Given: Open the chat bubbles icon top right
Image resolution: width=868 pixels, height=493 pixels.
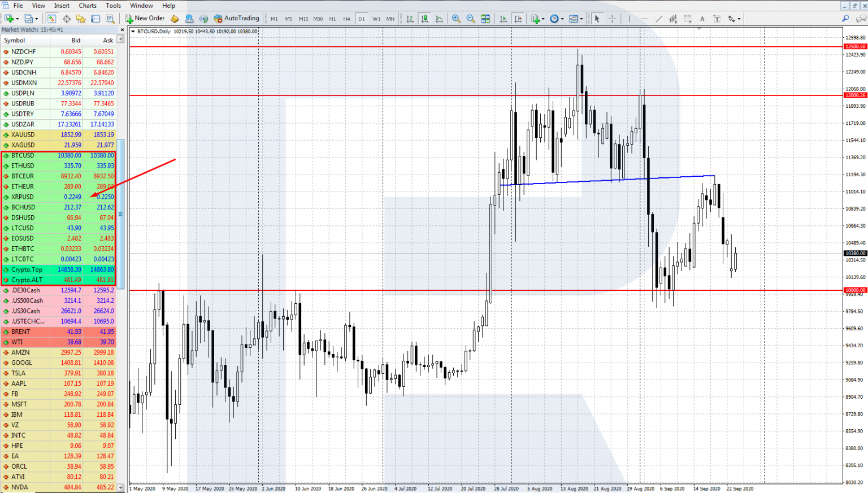Looking at the screenshot, I should pyautogui.click(x=861, y=19).
